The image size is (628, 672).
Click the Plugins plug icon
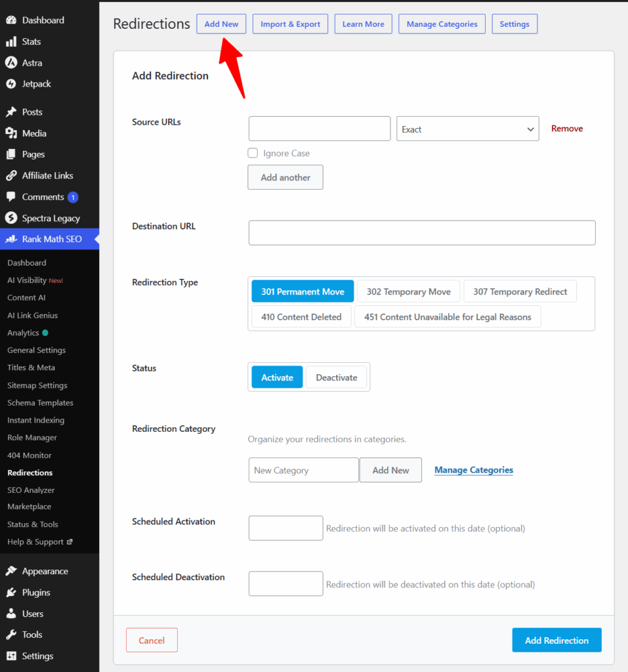[x=11, y=593]
